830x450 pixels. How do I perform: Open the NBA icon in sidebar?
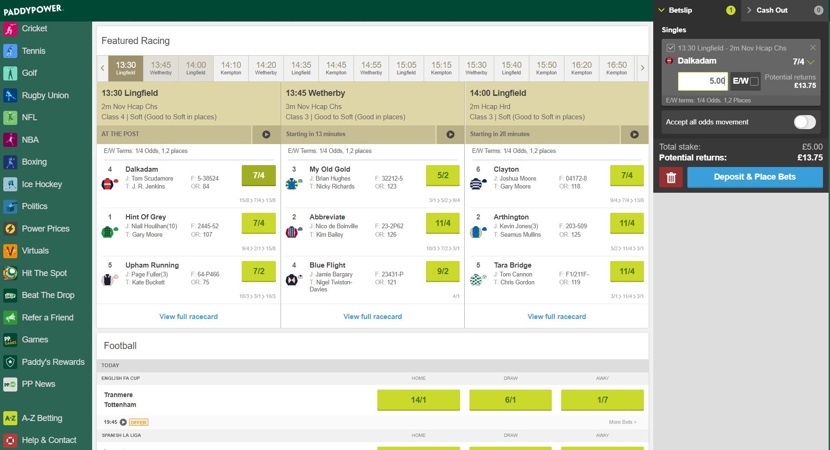(10, 140)
